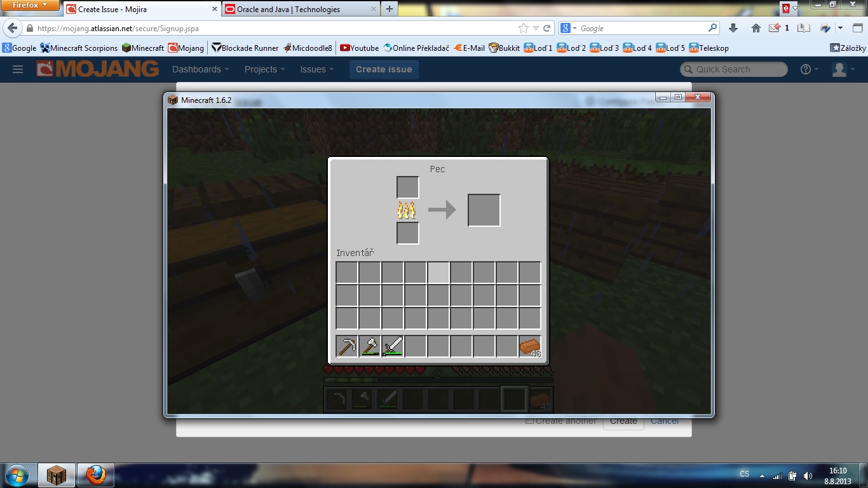Viewport: 868px width, 488px height.
Task: Click the printer icon in the toolbar
Action: coord(825,28)
